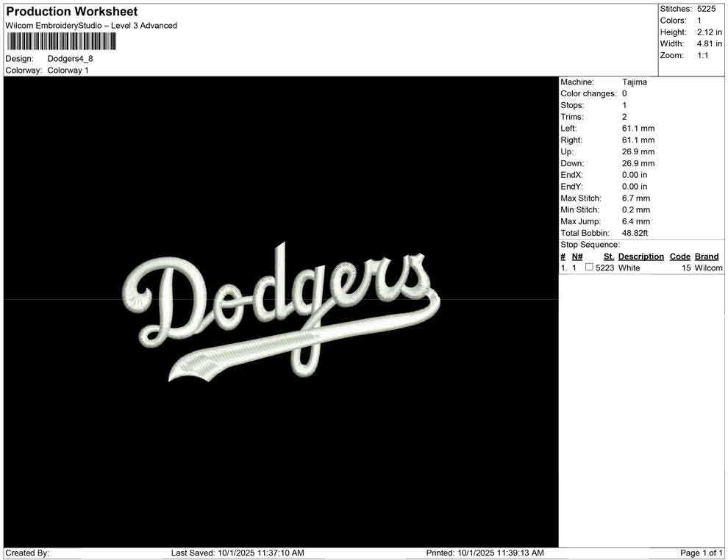Screen dimensions: 728x560
Task: Click the Left value '61.1 mm'
Action: tap(638, 129)
